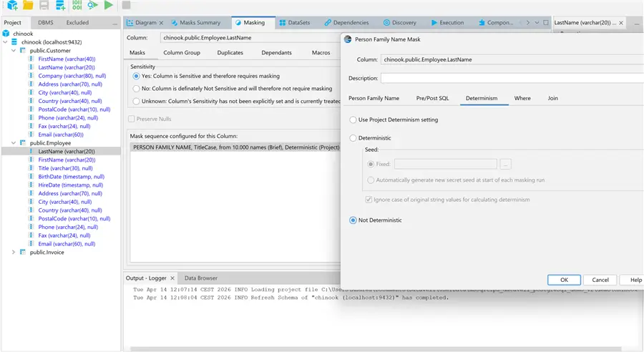The height and width of the screenshot is (352, 644).
Task: Open the Join tab in dialog
Action: pos(553,98)
